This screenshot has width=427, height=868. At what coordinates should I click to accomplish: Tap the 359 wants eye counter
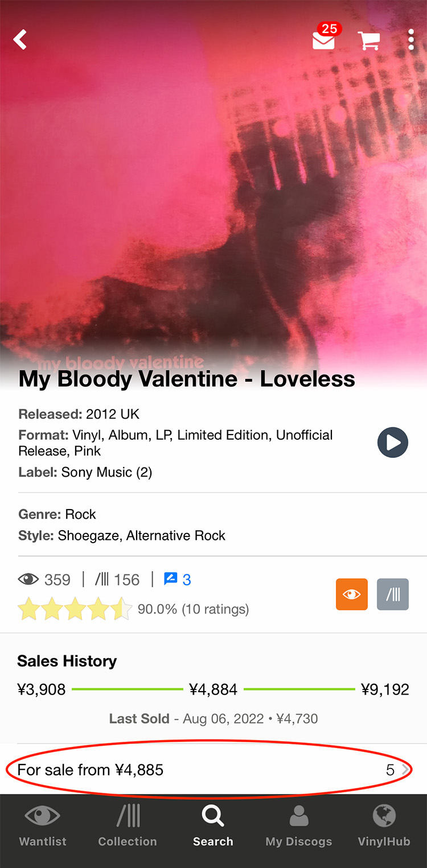pos(44,580)
